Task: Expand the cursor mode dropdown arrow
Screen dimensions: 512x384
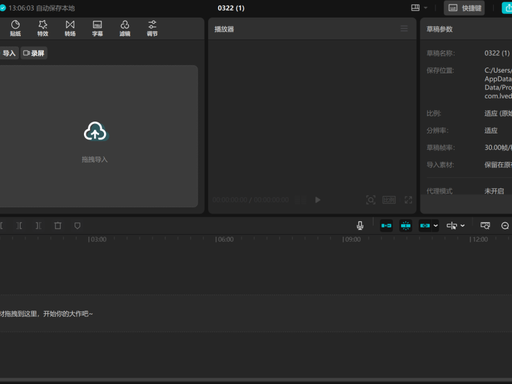Action: tap(463, 226)
